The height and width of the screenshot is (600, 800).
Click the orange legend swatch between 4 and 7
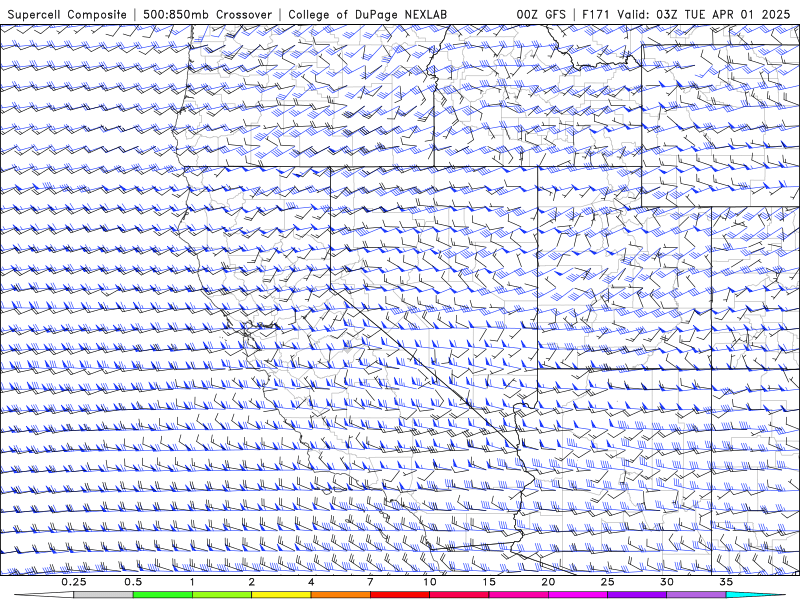(x=340, y=595)
